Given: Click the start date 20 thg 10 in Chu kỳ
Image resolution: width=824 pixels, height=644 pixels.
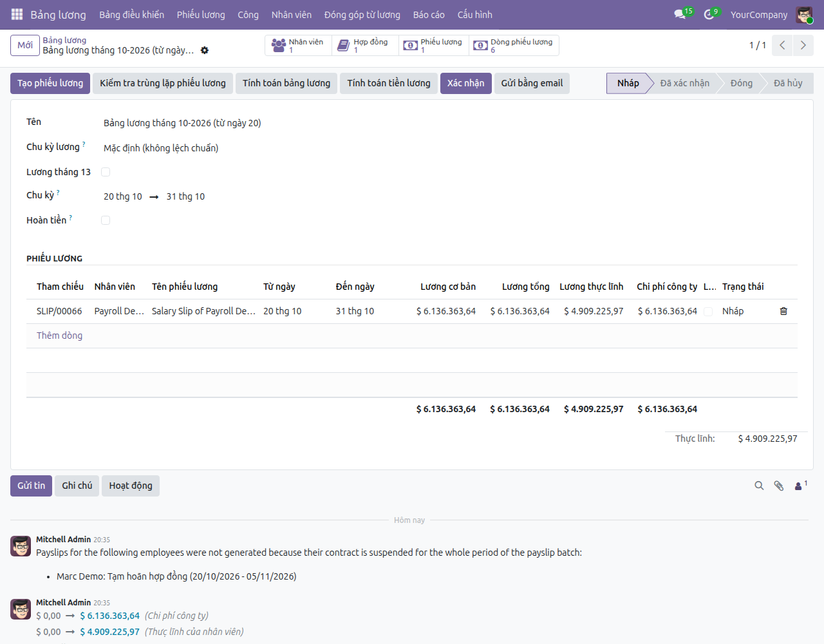Looking at the screenshot, I should tap(123, 196).
